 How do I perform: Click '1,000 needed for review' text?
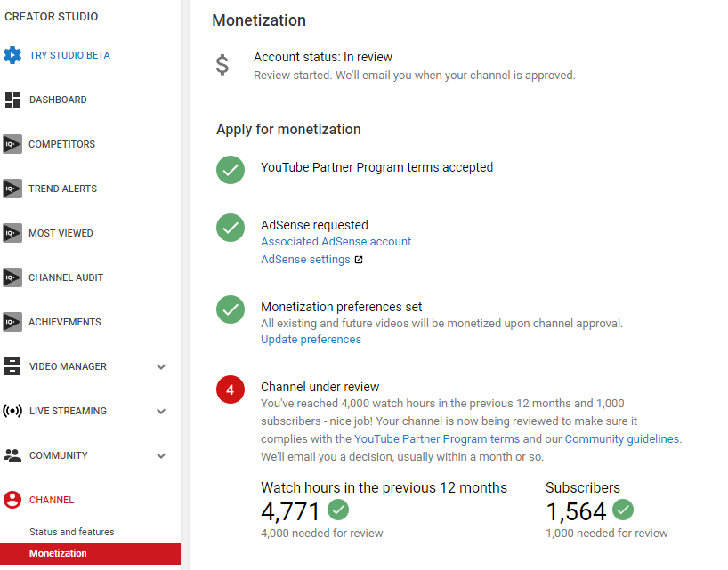pos(607,534)
